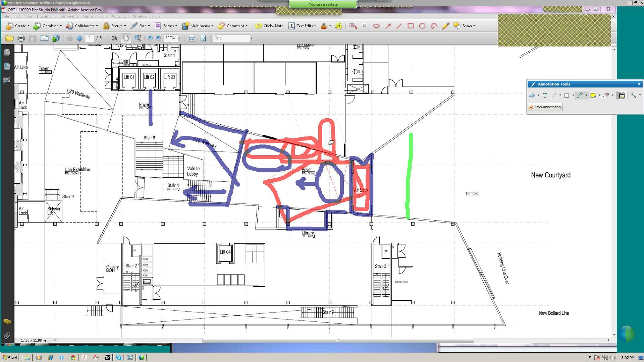Click the fit one full page icon
Image resolution: width=644 pixels, height=362 pixels.
tap(203, 38)
